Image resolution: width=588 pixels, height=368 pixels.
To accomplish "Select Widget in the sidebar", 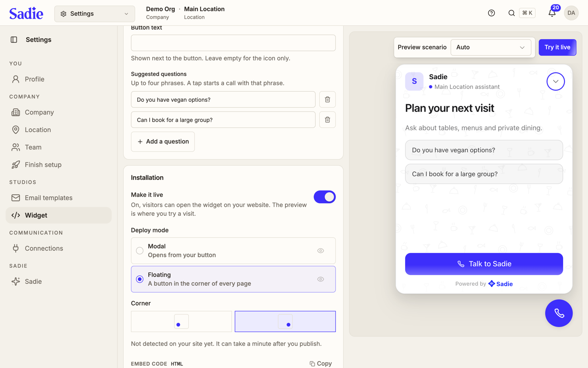I will (58, 215).
